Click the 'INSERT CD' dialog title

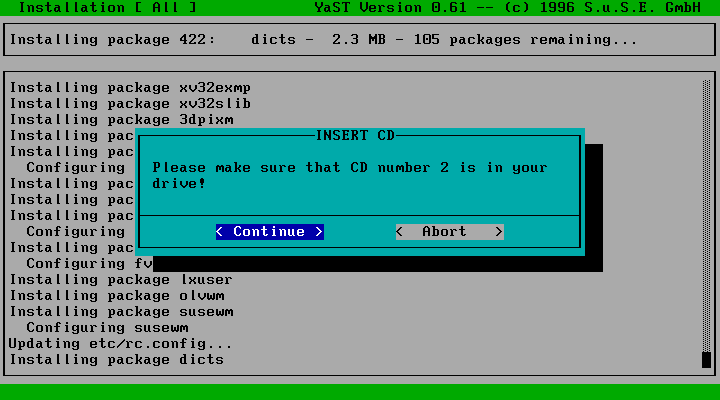click(355, 135)
